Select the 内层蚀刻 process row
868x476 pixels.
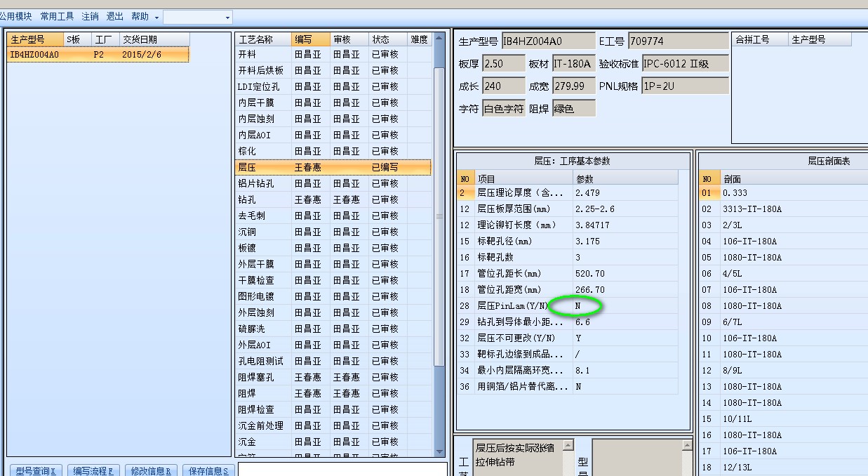(x=333, y=119)
